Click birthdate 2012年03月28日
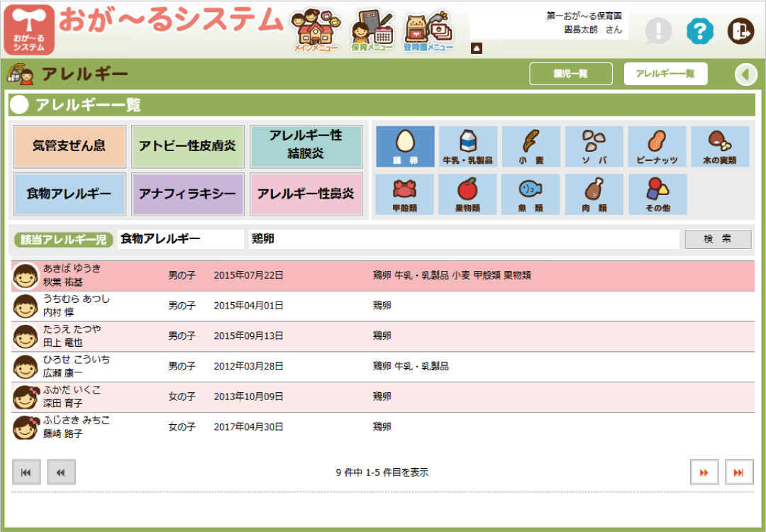Viewport: 766px width, 532px height. [248, 367]
